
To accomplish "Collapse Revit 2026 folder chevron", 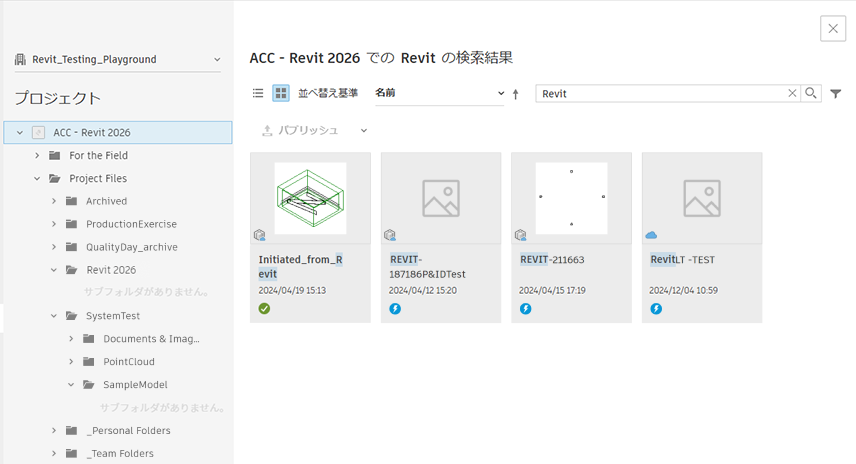I will [x=54, y=270].
